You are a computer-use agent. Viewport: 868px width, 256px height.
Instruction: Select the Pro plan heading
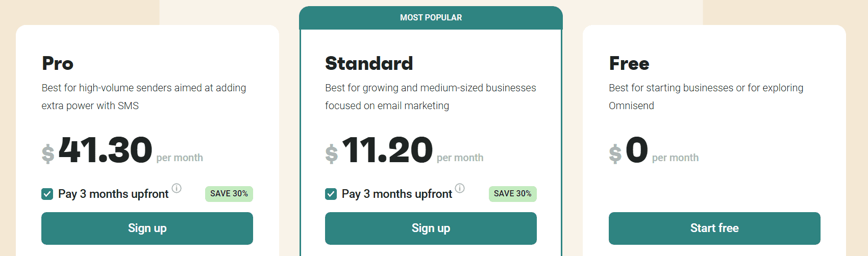click(58, 64)
